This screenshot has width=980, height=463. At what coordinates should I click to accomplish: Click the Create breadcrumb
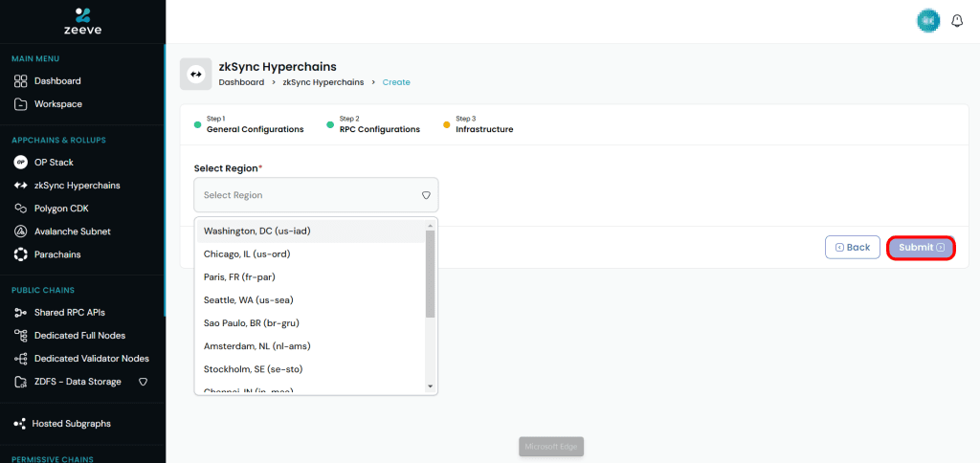(x=396, y=82)
